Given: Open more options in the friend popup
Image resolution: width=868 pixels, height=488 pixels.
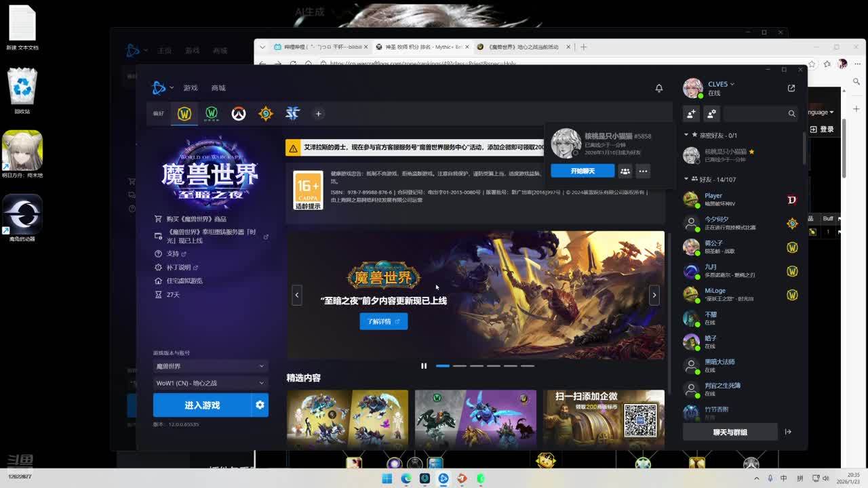Looking at the screenshot, I should point(644,171).
